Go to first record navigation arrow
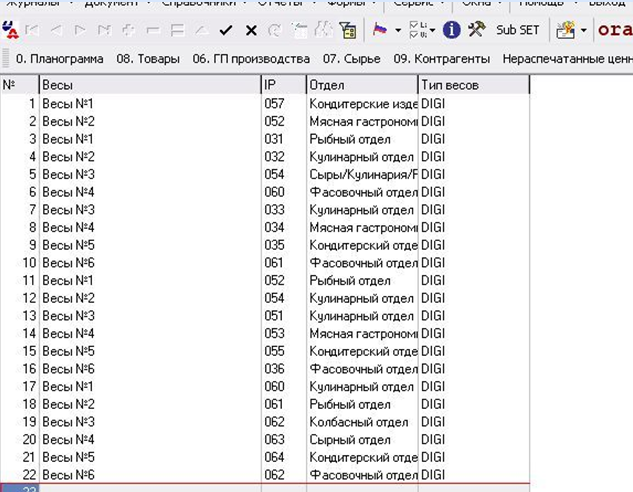The image size is (633, 492). click(x=32, y=30)
